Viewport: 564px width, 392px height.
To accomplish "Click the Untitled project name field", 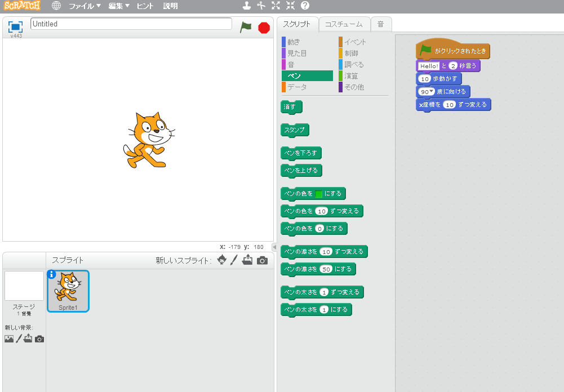I will (131, 24).
